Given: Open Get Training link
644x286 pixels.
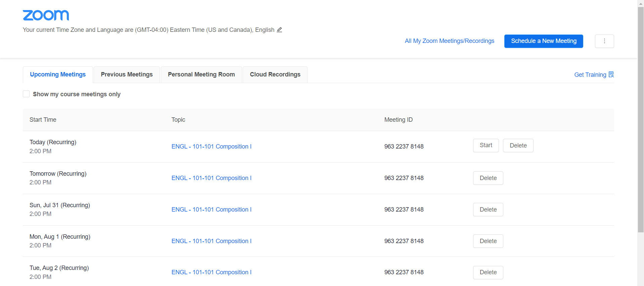Looking at the screenshot, I should coord(594,74).
